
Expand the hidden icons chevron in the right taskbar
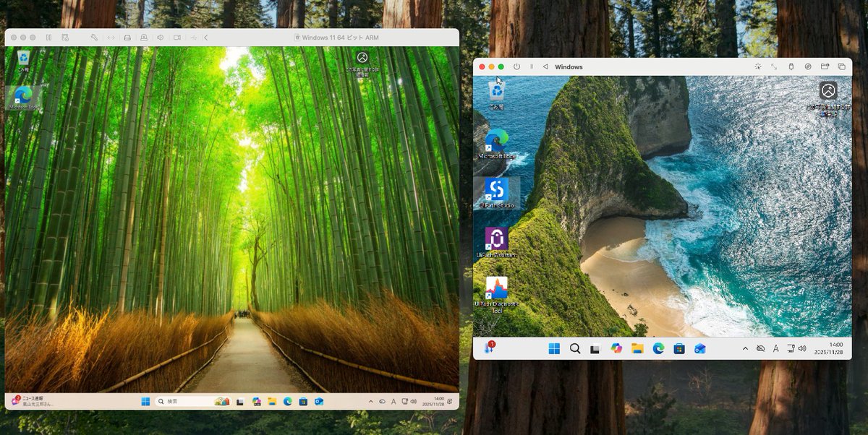[x=744, y=348]
